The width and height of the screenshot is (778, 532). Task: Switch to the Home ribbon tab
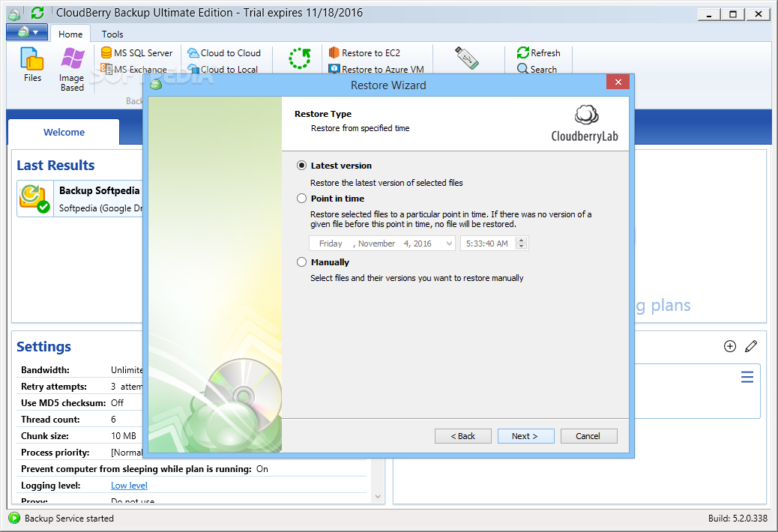(70, 34)
